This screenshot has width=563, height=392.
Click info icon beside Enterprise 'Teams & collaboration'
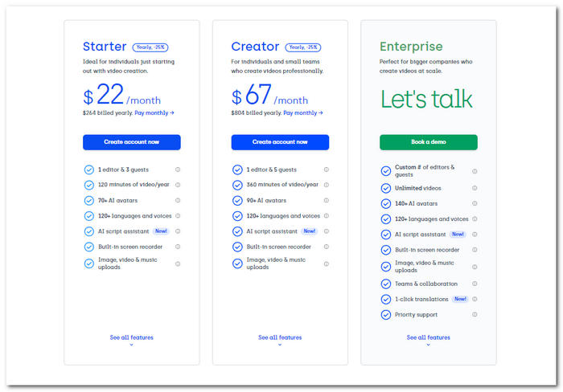coord(475,284)
